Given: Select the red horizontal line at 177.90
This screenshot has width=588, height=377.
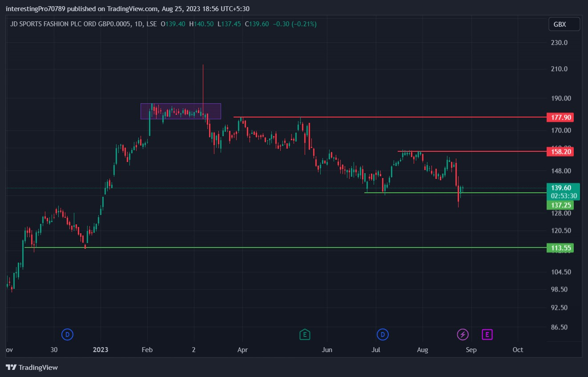Looking at the screenshot, I should [390, 117].
